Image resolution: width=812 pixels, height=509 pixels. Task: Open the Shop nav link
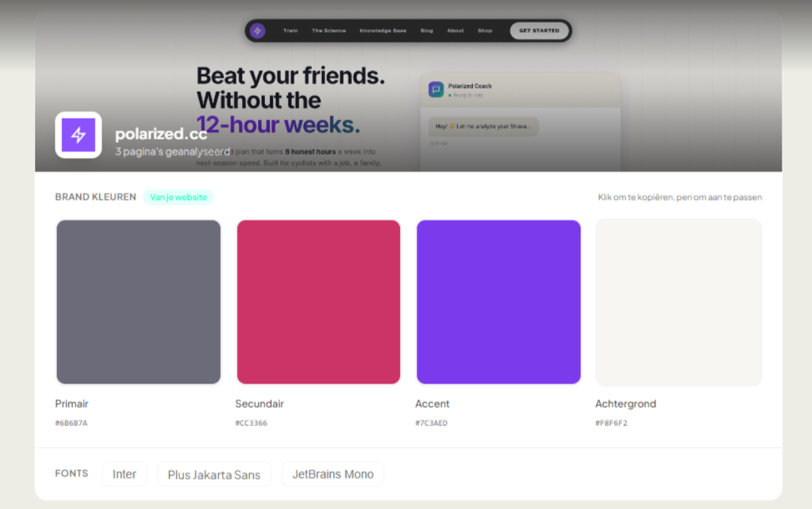[x=485, y=31]
